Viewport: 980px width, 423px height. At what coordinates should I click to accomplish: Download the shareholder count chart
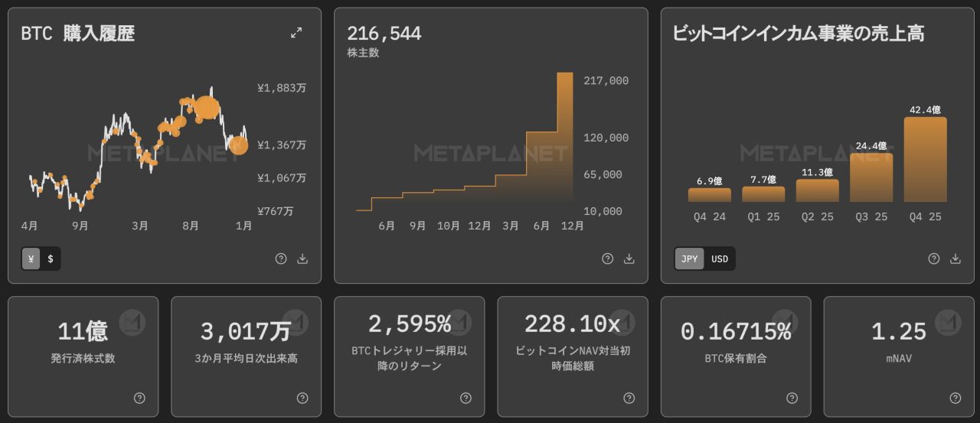click(x=629, y=259)
